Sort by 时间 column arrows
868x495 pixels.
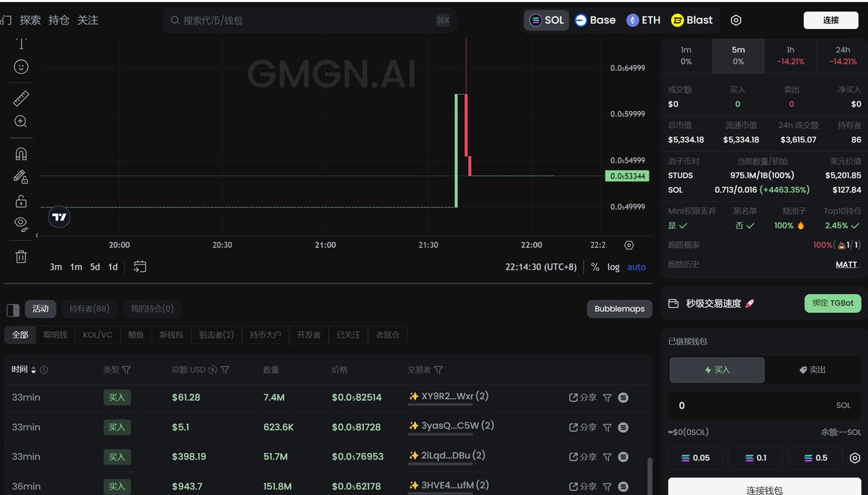(33, 370)
